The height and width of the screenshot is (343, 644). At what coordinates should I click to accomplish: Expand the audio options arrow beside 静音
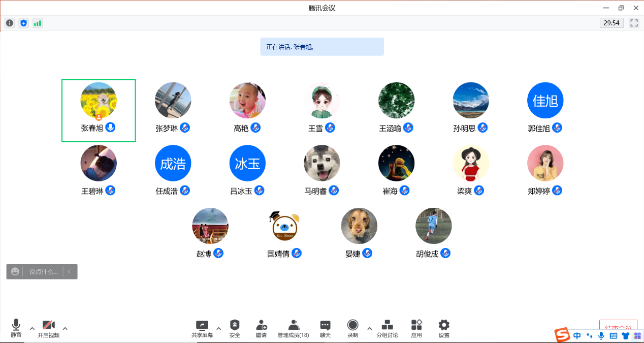pos(32,328)
